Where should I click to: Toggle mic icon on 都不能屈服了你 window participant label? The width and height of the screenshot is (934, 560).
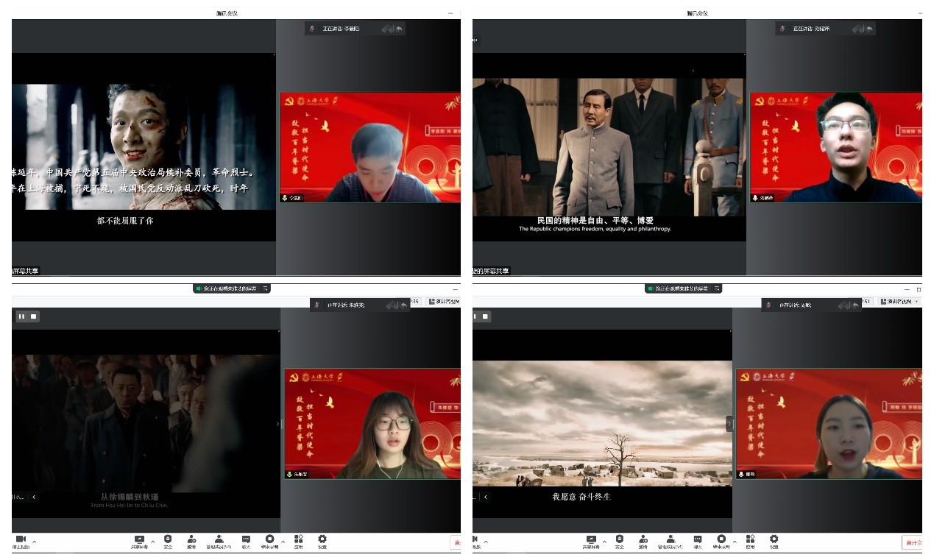coord(285,198)
